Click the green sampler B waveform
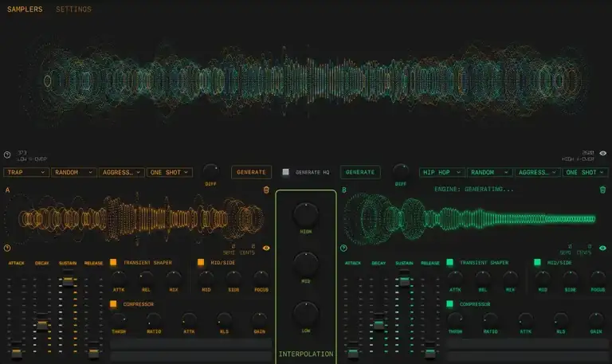This screenshot has width=612, height=364. click(x=470, y=218)
